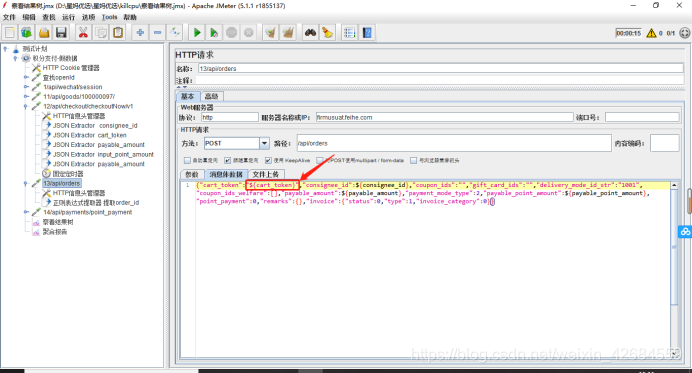The height and width of the screenshot is (373, 692).
Task: Click the Cut scissors icon
Action: click(x=83, y=33)
